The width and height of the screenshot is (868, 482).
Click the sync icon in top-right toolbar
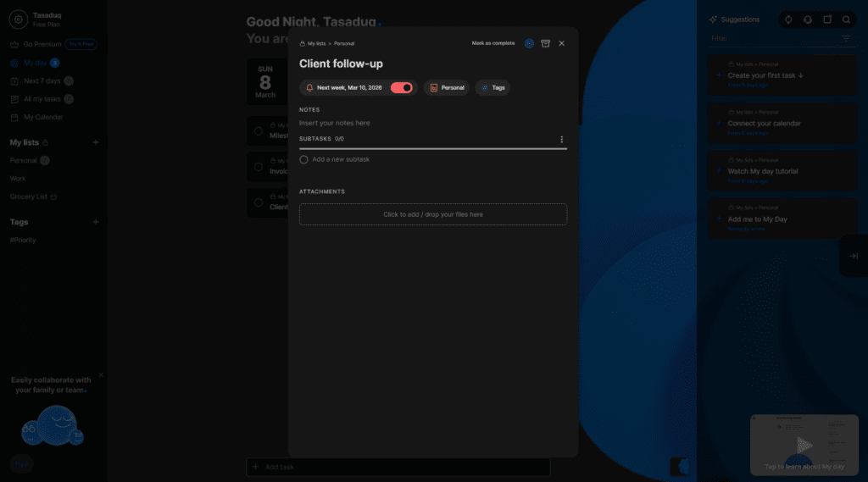click(x=788, y=19)
